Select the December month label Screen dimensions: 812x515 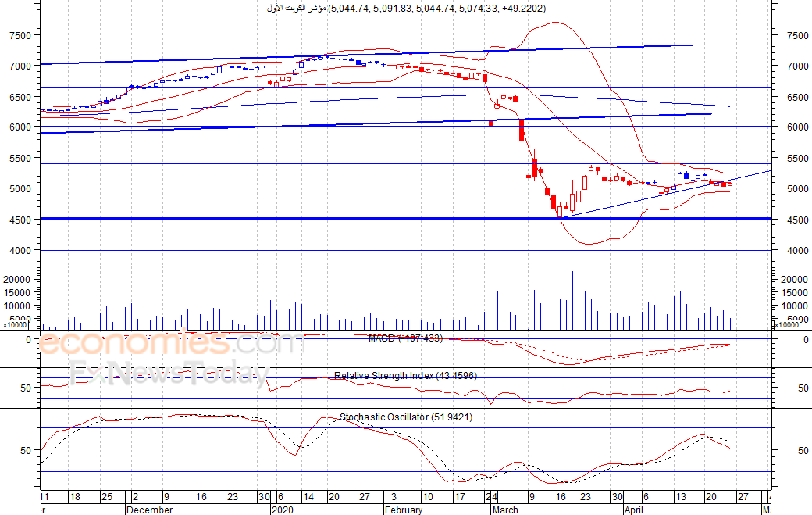150,510
